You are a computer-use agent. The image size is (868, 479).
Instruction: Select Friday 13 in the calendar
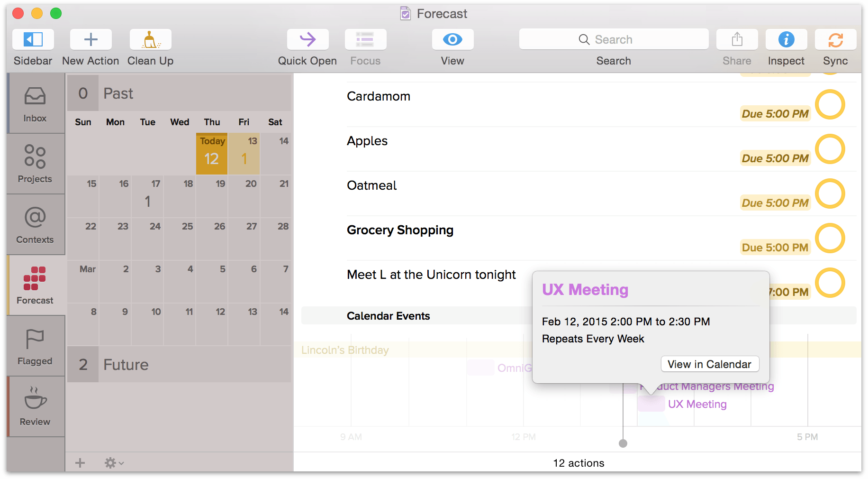(244, 154)
